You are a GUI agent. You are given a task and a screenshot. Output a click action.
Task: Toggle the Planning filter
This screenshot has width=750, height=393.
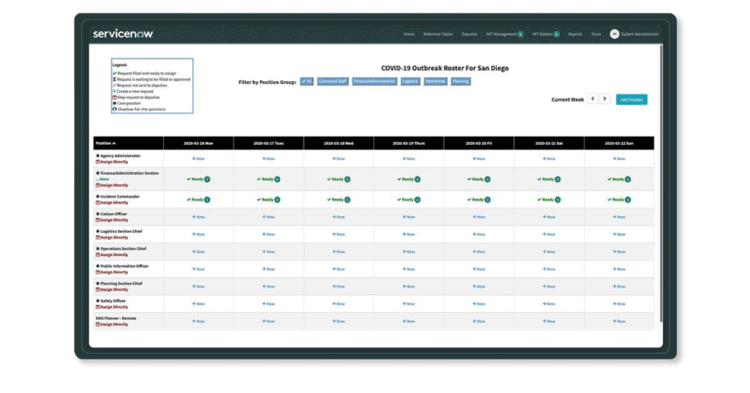click(x=461, y=81)
